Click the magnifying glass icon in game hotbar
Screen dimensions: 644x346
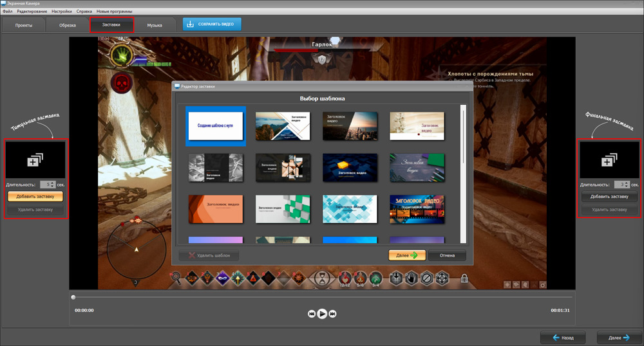pos(176,278)
